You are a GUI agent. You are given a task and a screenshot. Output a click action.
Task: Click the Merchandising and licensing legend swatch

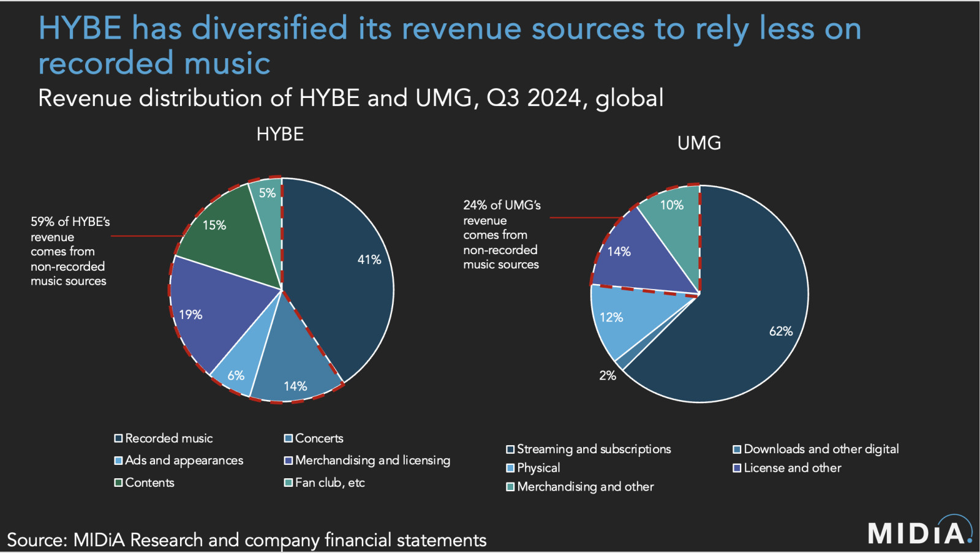tap(288, 461)
